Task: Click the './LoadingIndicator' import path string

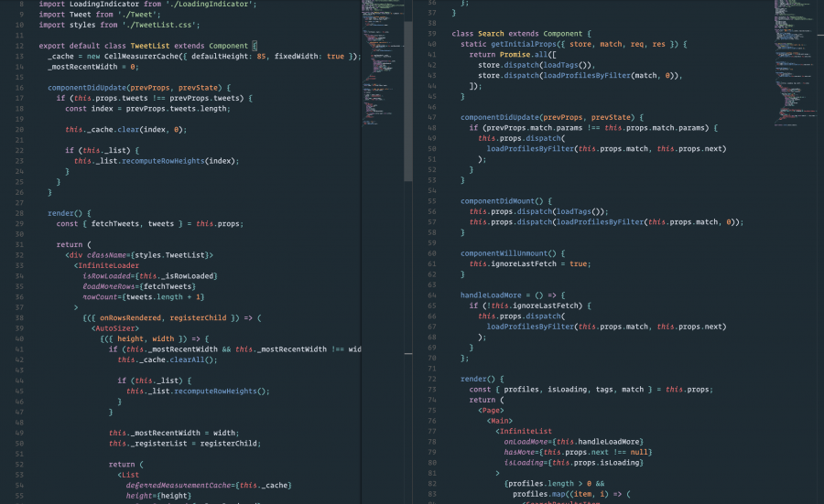Action: (x=216, y=4)
